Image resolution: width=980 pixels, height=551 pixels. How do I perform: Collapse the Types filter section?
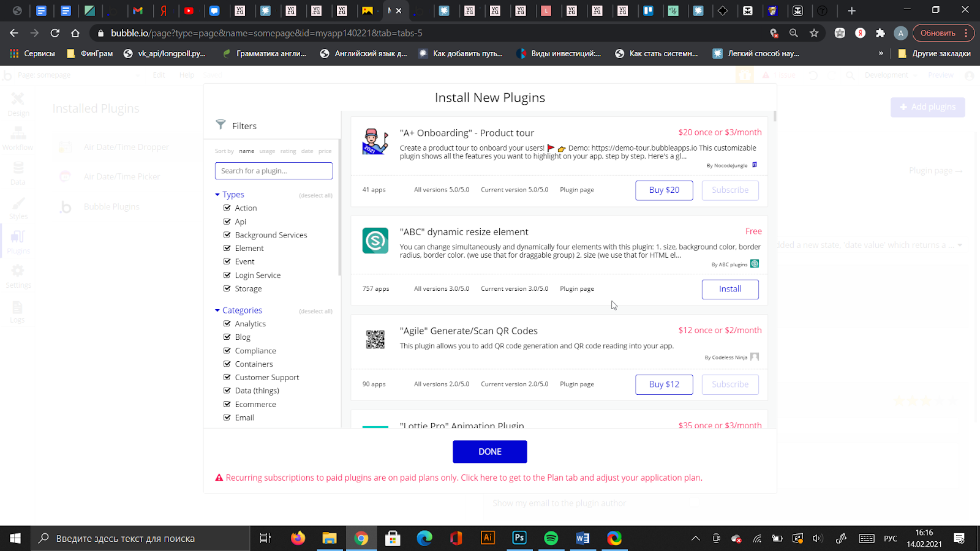(217, 195)
